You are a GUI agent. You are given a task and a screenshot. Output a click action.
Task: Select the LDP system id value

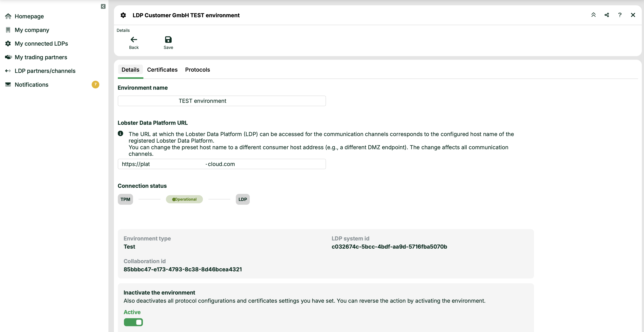tap(389, 247)
